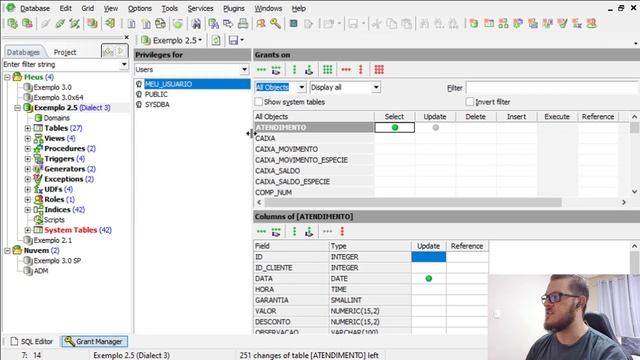This screenshot has height=360, width=640.
Task: Switch to SQL Editor window tab
Action: [x=32, y=341]
